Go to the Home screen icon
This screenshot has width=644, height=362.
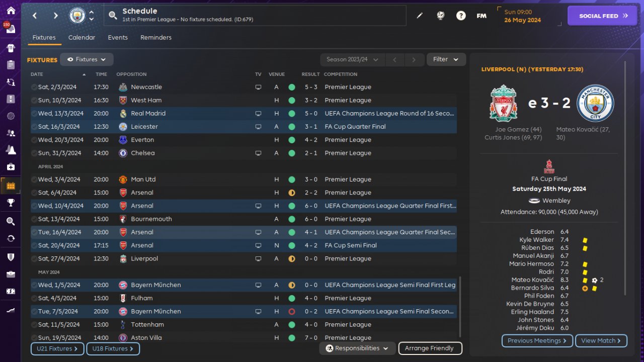coord(11,11)
